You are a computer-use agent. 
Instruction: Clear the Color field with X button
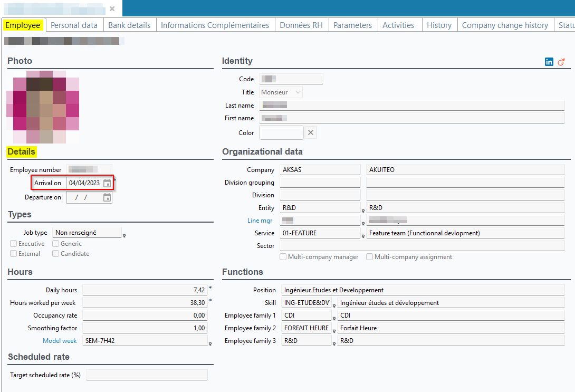click(x=311, y=133)
